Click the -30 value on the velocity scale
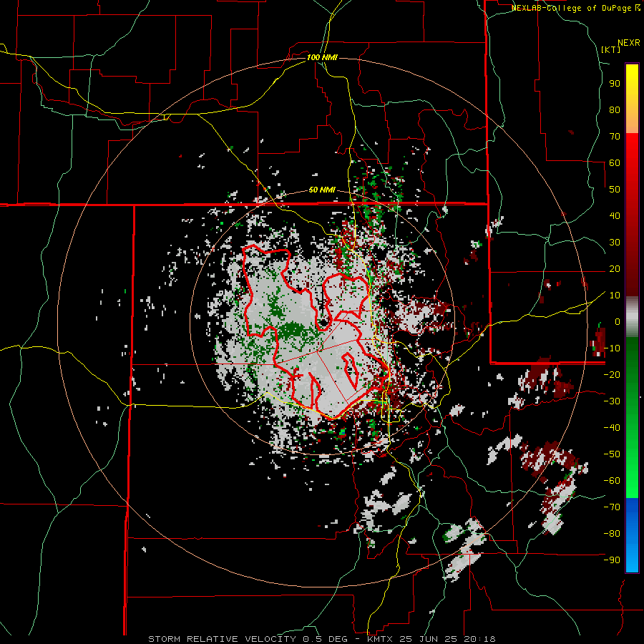 612,401
